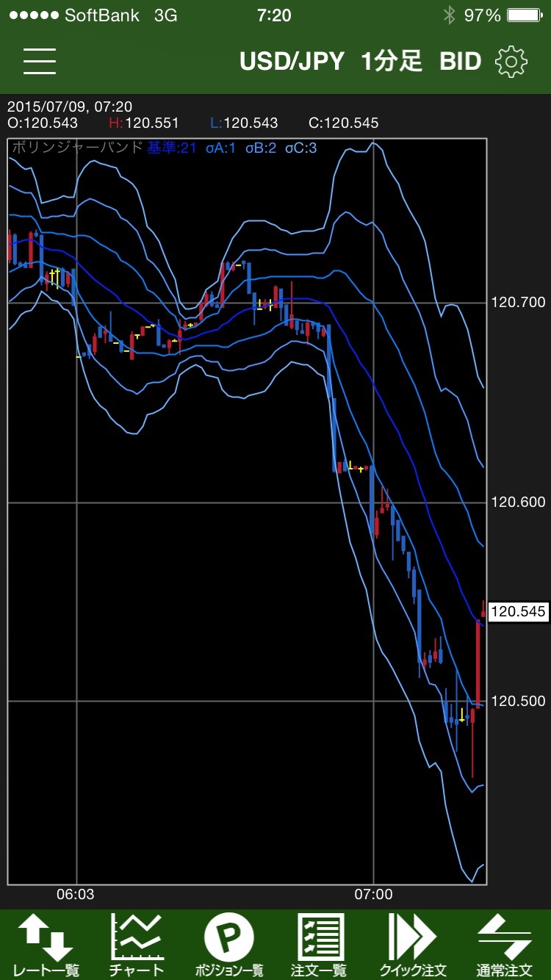
Task: Toggle the BID price type
Action: click(460, 62)
